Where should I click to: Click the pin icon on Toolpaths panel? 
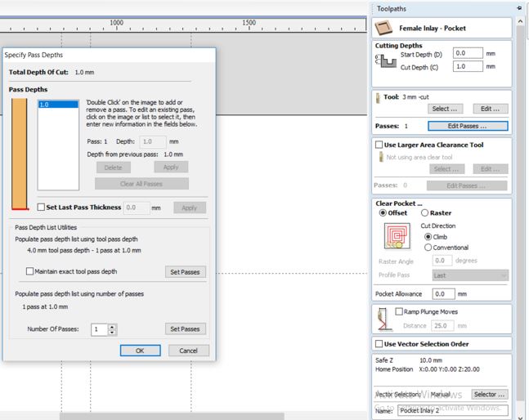519,7
